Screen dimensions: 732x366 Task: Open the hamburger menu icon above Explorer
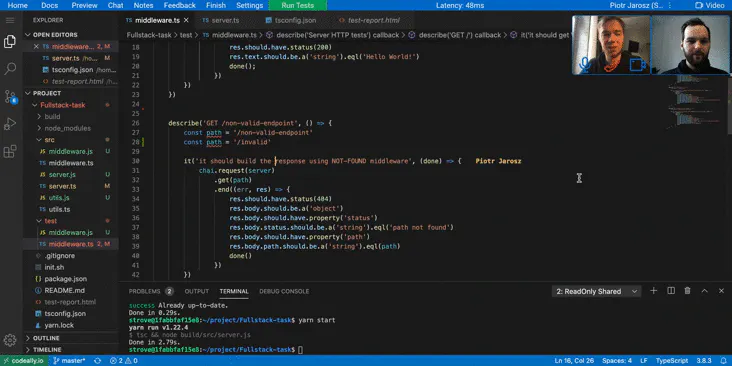click(x=10, y=20)
